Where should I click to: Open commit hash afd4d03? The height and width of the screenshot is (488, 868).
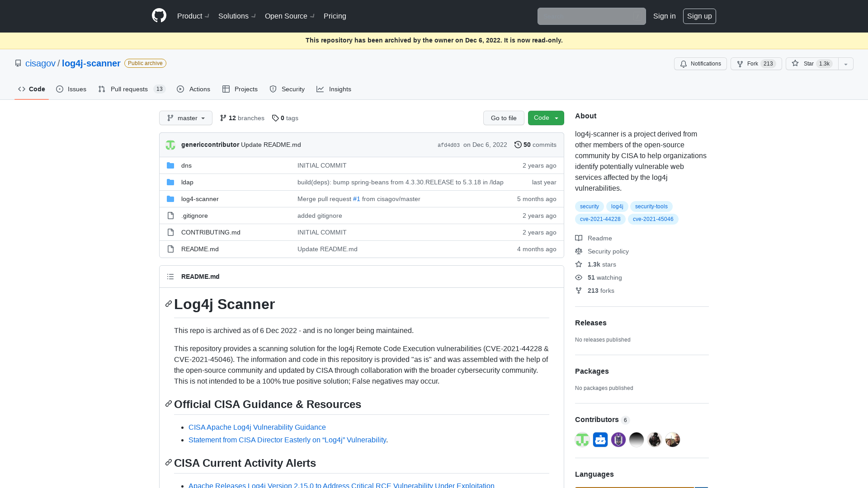(448, 145)
